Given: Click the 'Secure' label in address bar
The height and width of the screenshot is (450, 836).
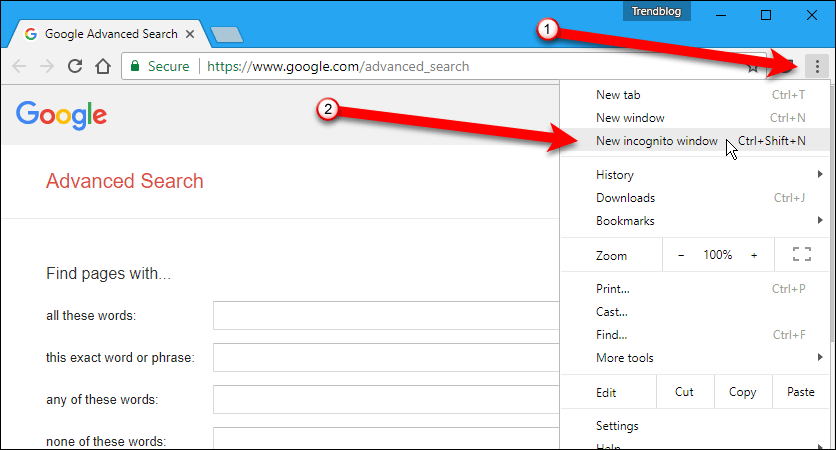Looking at the screenshot, I should pyautogui.click(x=168, y=67).
